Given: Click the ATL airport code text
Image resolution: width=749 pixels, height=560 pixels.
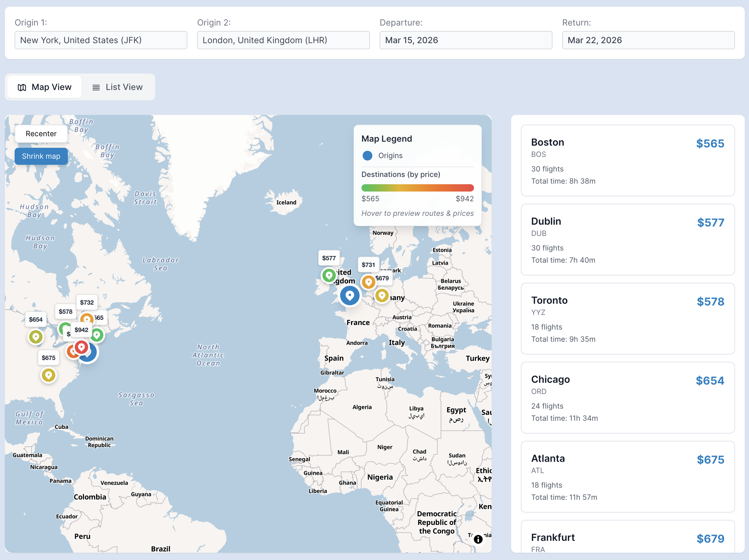Looking at the screenshot, I should [537, 470].
